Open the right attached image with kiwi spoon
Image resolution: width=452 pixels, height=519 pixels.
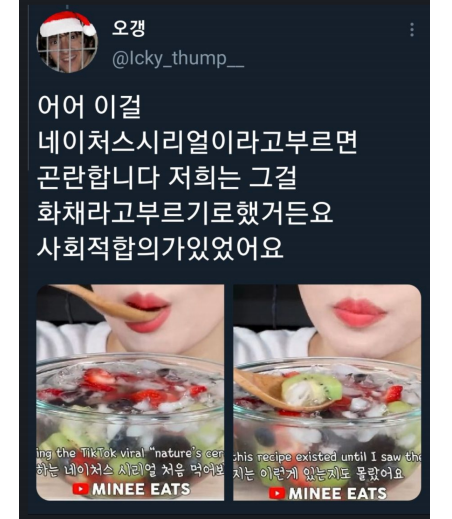point(327,392)
